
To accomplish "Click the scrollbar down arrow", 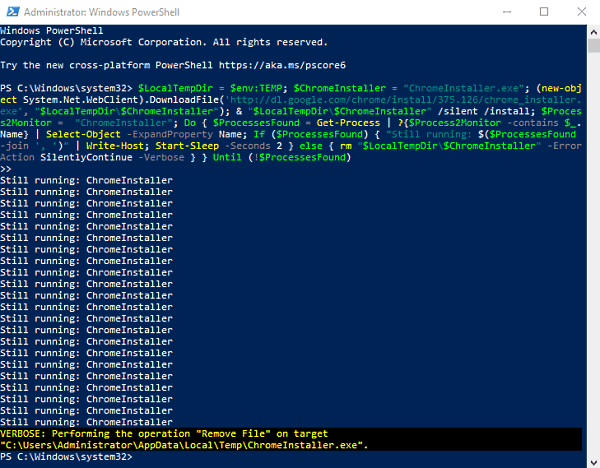I will (x=592, y=460).
